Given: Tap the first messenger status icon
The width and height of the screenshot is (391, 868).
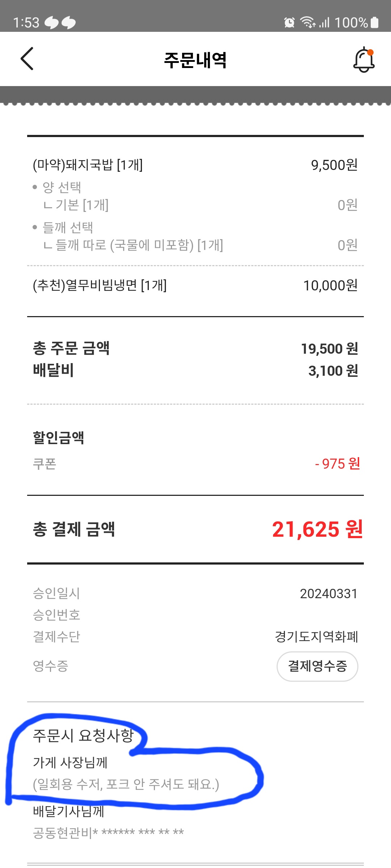Looking at the screenshot, I should coord(51,23).
